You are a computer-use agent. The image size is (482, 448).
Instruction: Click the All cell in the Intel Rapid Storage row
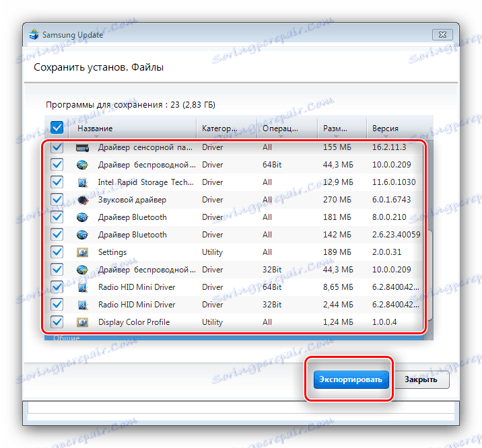267,182
